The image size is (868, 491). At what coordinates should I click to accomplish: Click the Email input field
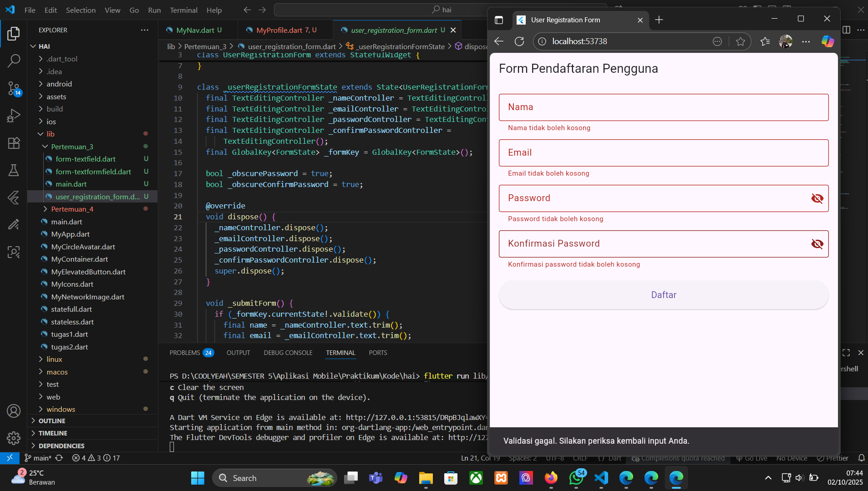(663, 153)
